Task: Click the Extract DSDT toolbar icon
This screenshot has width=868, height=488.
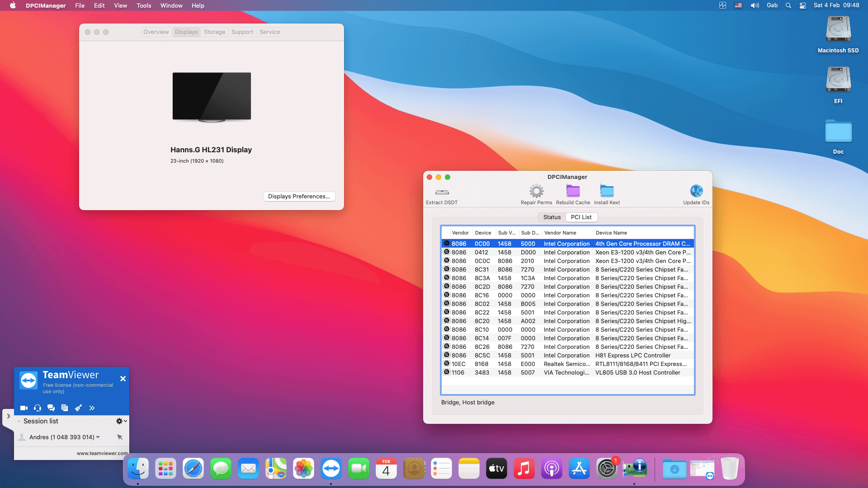Action: pos(441,192)
